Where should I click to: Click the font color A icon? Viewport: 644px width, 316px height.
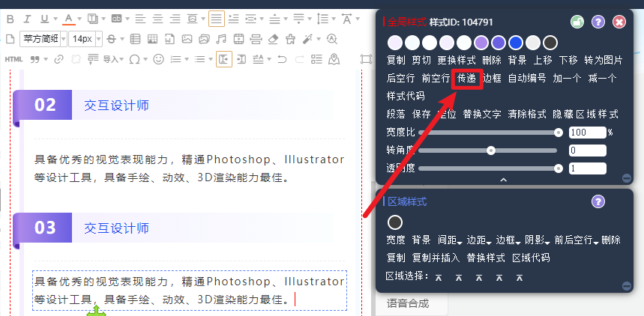point(68,19)
